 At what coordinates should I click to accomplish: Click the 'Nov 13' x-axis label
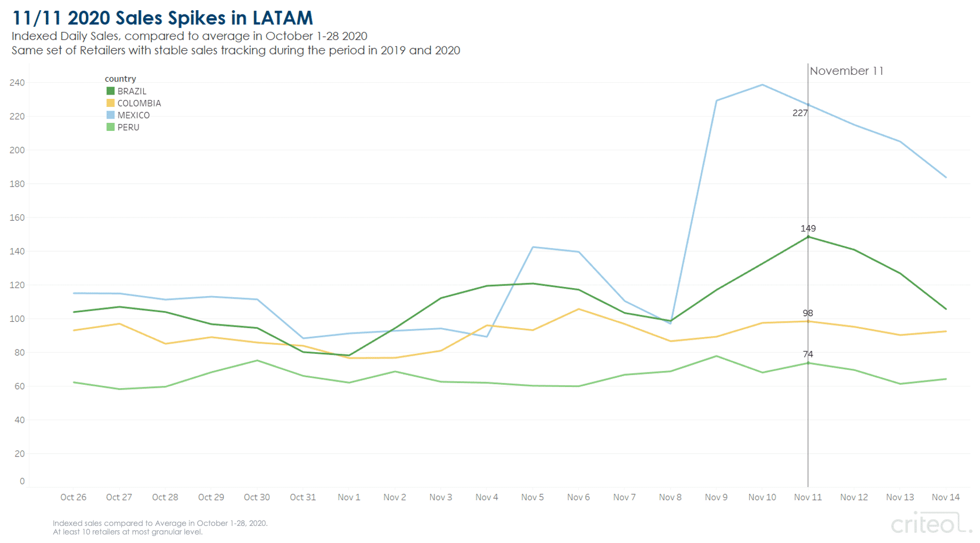pos(900,497)
